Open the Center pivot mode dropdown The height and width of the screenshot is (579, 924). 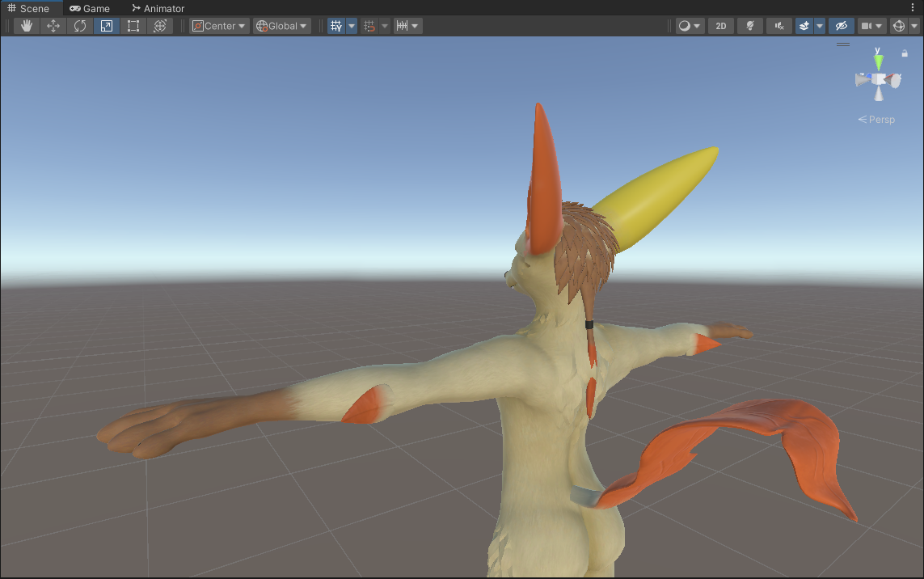[219, 26]
